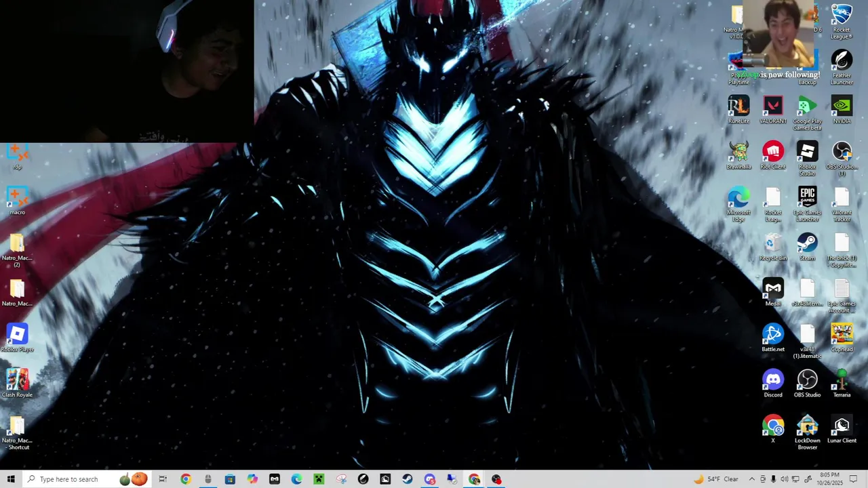This screenshot has height=488, width=868.
Task: Select the Lunar Client desktop icon
Action: (842, 428)
